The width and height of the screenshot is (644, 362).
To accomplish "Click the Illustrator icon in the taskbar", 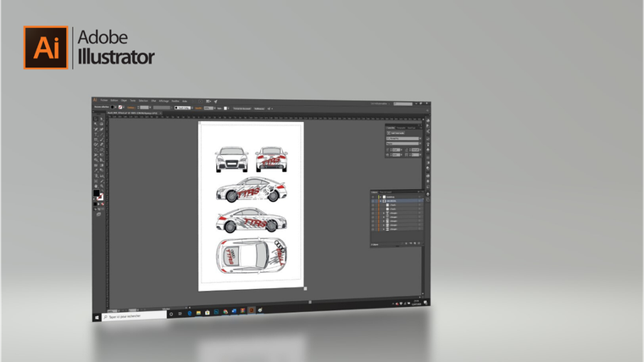I will pyautogui.click(x=251, y=310).
